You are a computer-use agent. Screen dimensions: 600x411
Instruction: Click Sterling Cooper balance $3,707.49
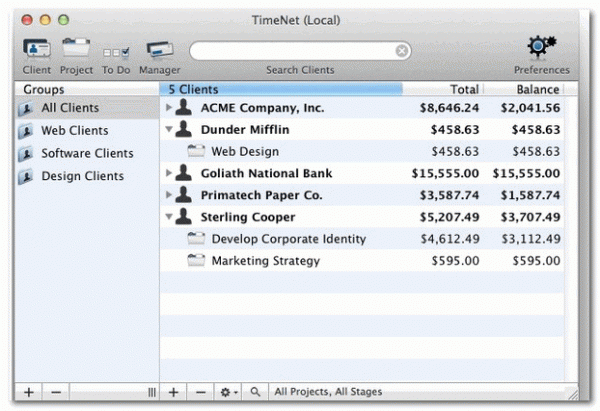(530, 217)
